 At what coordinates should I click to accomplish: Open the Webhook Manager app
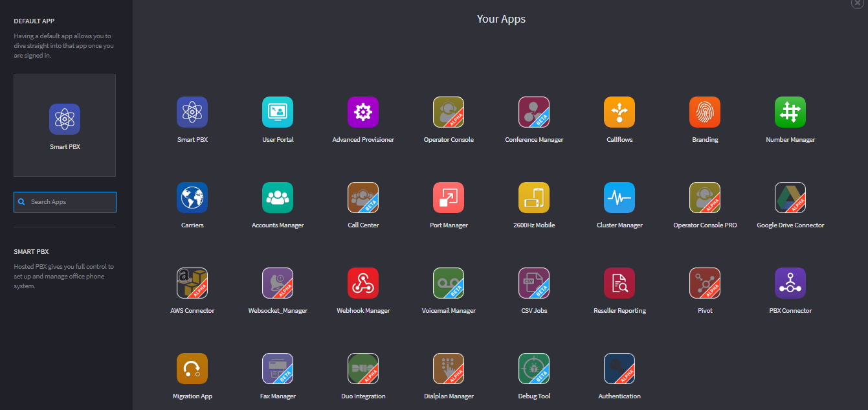[363, 283]
